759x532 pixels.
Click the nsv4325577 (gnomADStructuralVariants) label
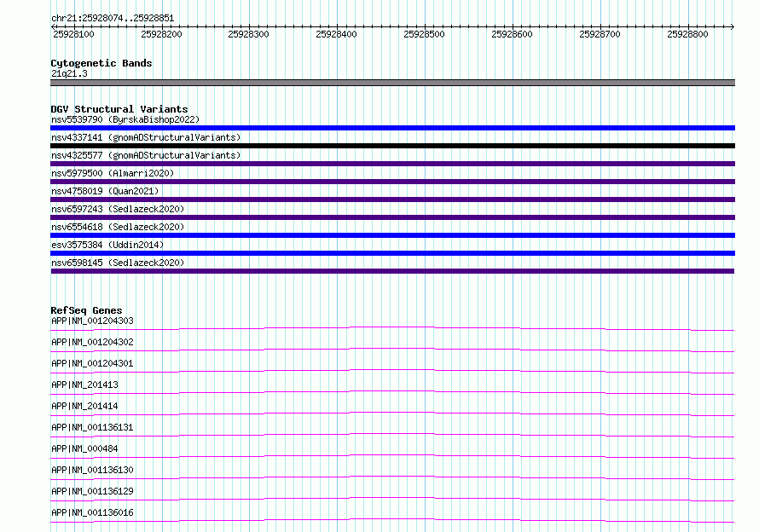146,155
